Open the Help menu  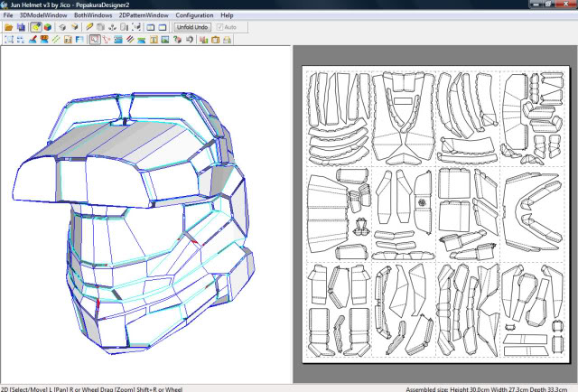coord(226,16)
